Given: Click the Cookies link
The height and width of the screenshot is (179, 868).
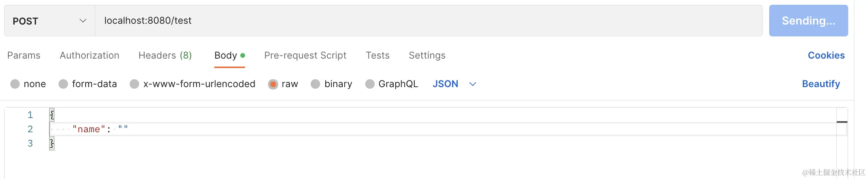Looking at the screenshot, I should (826, 55).
